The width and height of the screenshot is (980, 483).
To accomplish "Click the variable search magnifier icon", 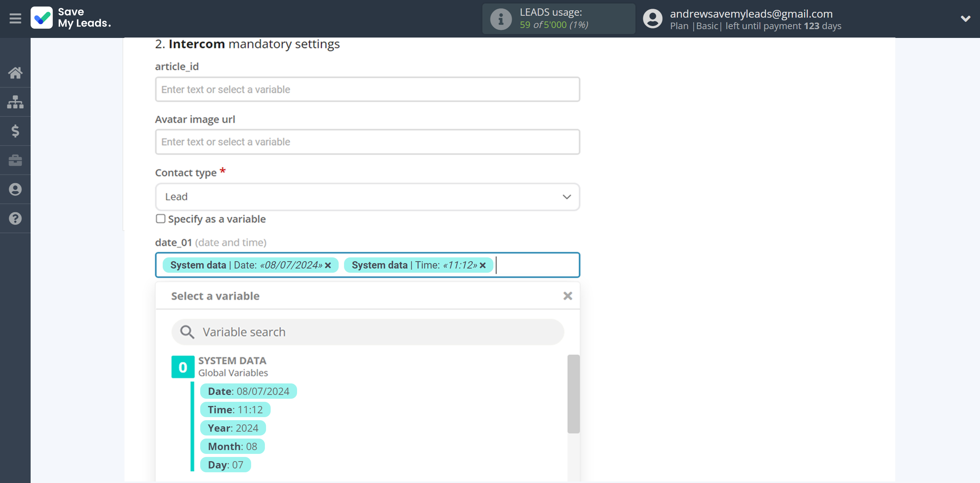I will coord(187,332).
